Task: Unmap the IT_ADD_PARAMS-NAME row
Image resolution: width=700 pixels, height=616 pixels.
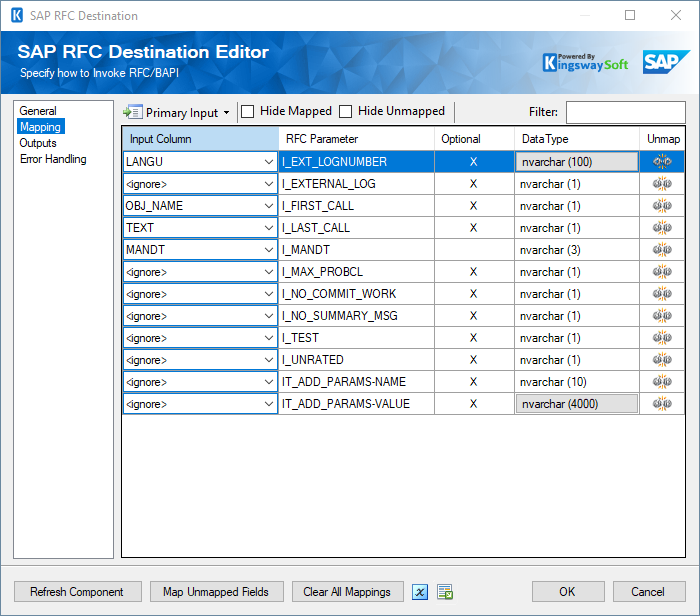Action: pos(662,382)
